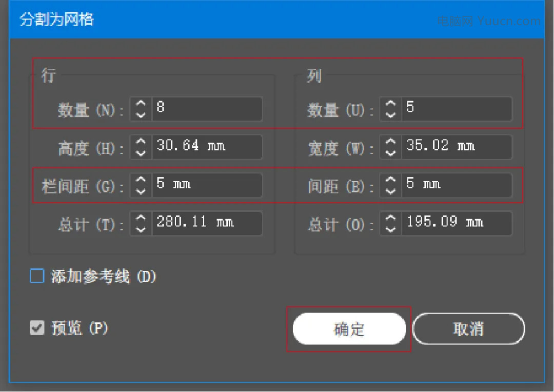554x392 pixels.
Task: Increase row count with up arrow
Action: 141,104
